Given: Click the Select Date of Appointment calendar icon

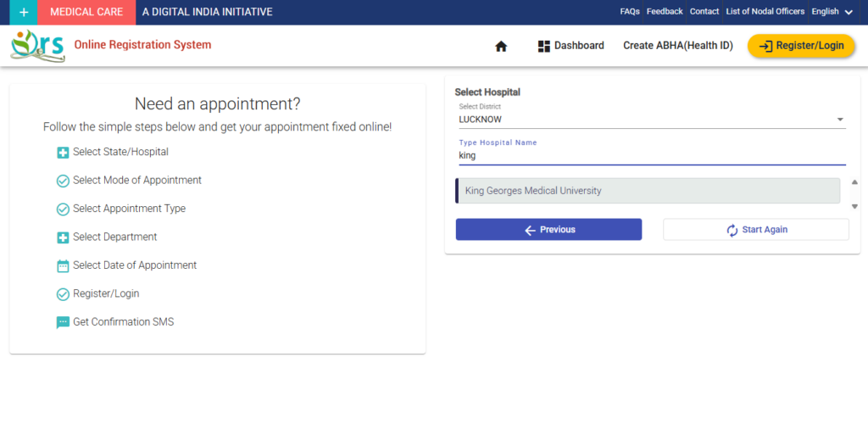Looking at the screenshot, I should [x=63, y=266].
